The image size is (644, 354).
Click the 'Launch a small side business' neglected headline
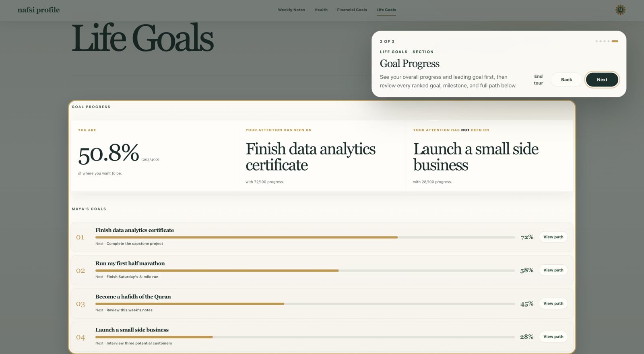click(476, 157)
